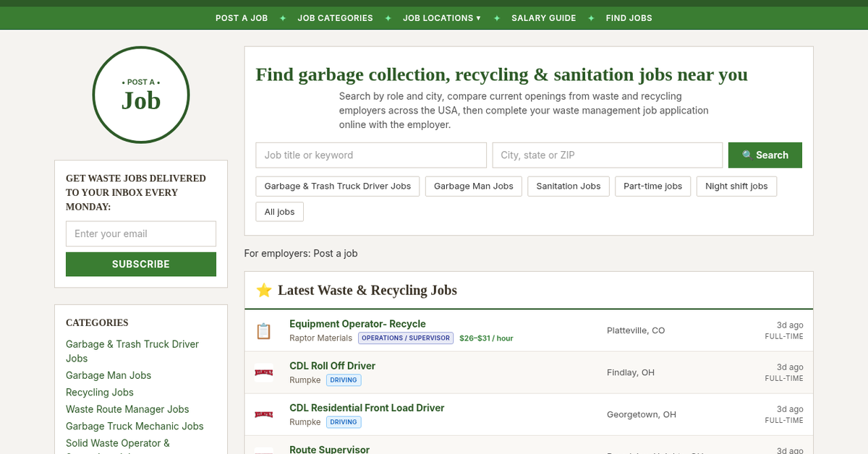Click the Enter your email field
The height and width of the screenshot is (454, 868).
coord(141,234)
